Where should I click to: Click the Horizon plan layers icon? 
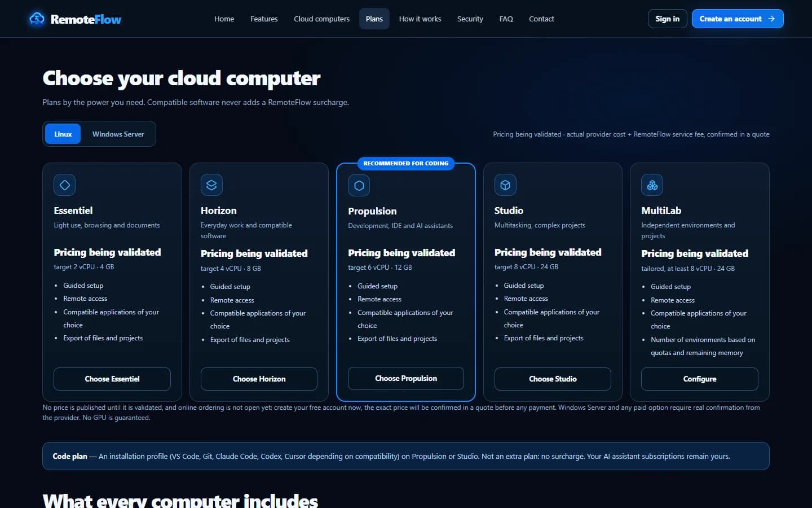coord(211,185)
